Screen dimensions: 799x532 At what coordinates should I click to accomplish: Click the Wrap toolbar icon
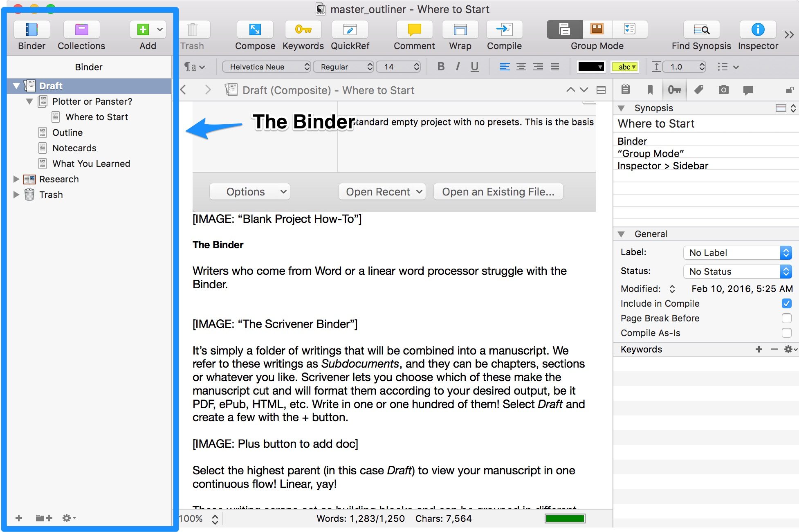tap(460, 30)
